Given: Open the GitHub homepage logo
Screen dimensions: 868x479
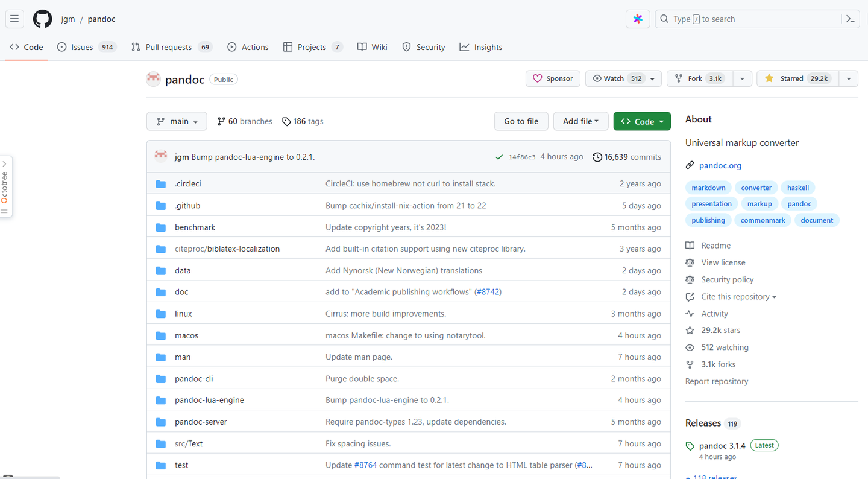Looking at the screenshot, I should tap(42, 19).
